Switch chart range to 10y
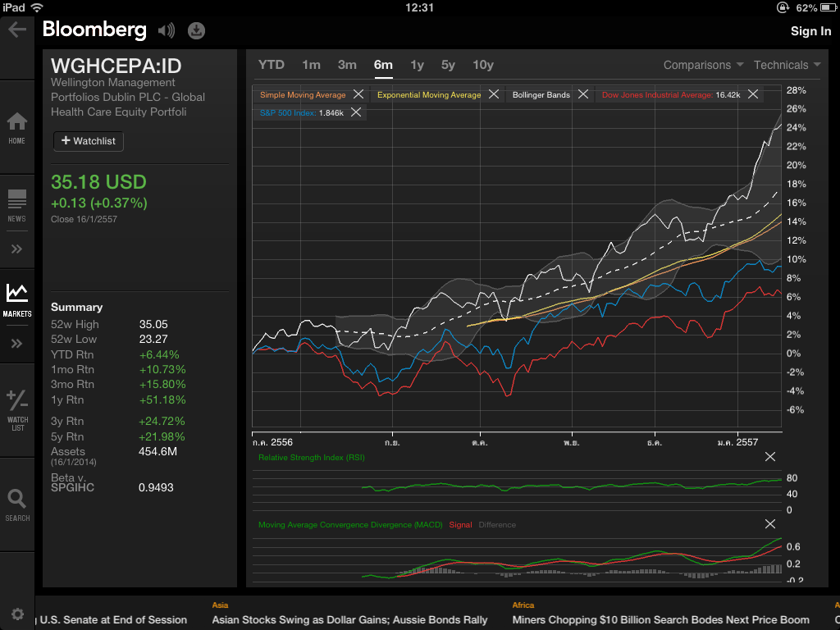Screen dimensions: 840x630 tap(482, 65)
